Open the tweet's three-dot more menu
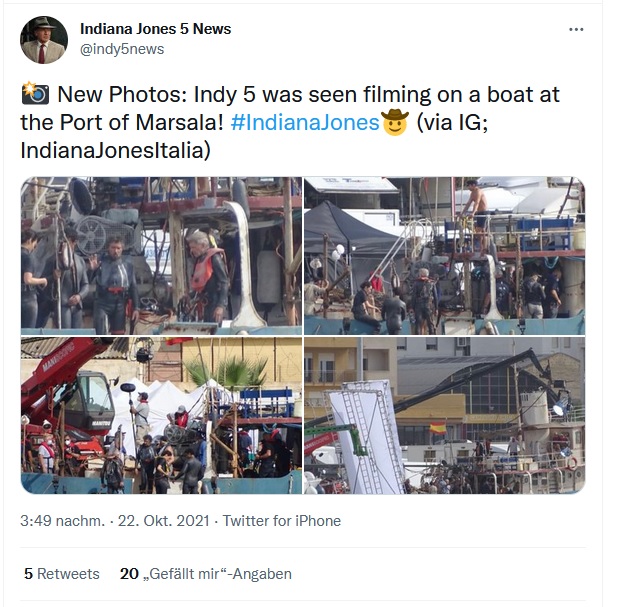The width and height of the screenshot is (630, 607). tap(576, 29)
